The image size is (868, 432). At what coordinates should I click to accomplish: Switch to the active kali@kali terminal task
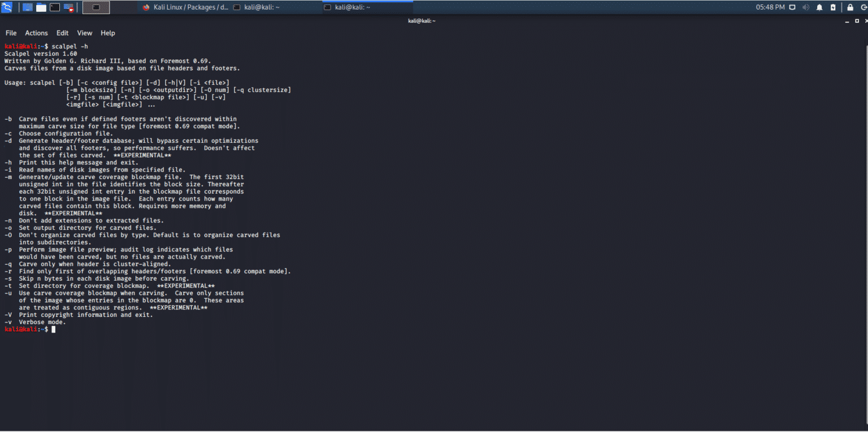click(367, 7)
